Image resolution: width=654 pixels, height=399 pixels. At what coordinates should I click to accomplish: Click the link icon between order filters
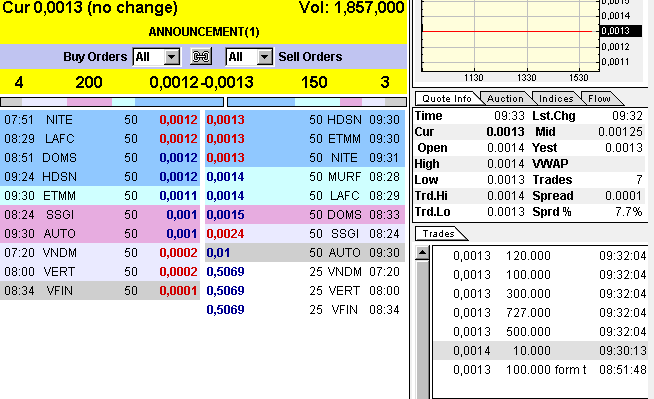201,56
